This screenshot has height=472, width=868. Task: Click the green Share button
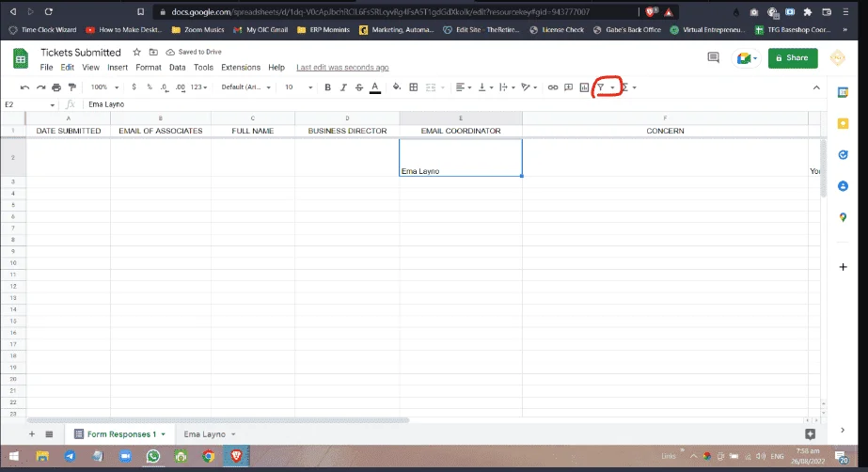pos(793,58)
